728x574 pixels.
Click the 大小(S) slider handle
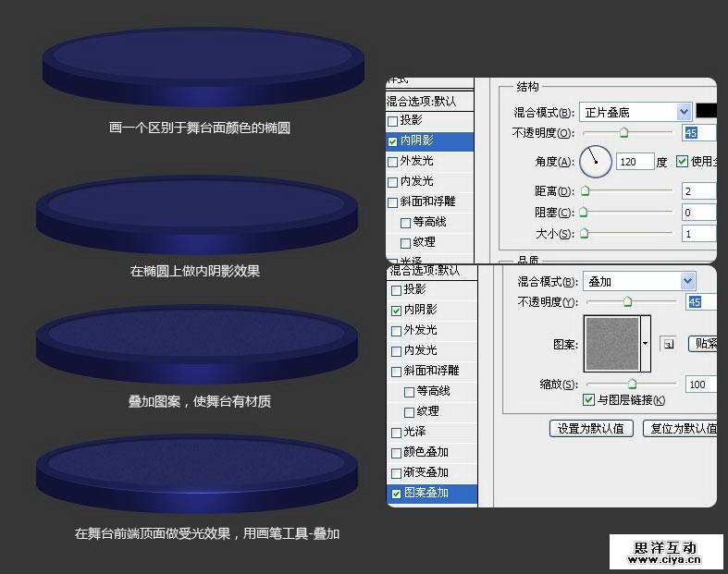click(585, 233)
